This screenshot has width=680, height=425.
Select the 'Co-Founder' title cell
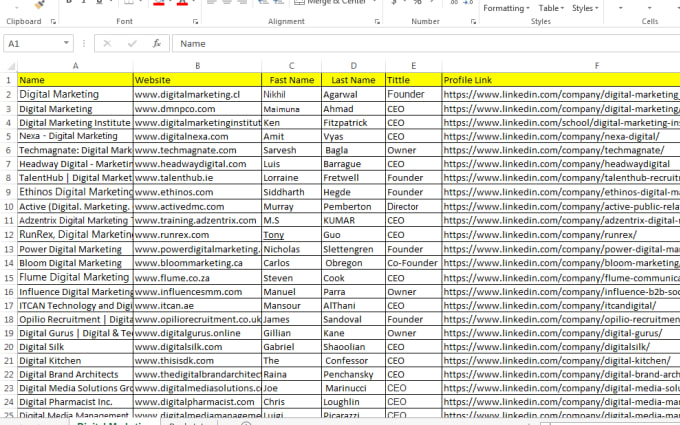(x=414, y=263)
